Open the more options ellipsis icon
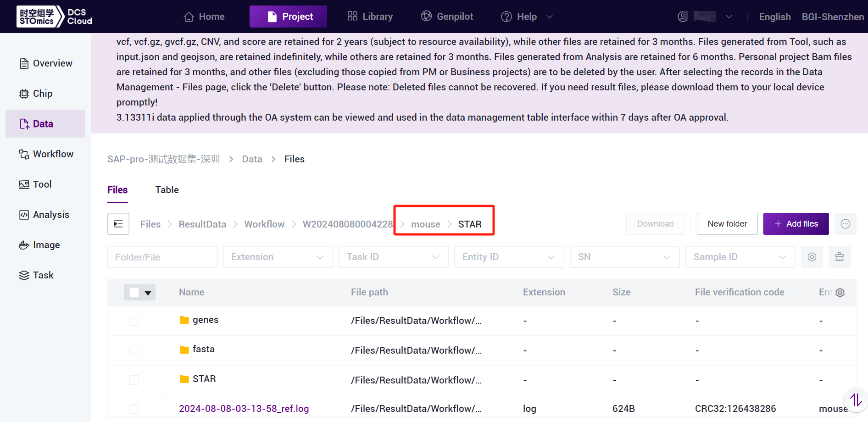Viewport: 868px width, 422px height. pos(846,224)
